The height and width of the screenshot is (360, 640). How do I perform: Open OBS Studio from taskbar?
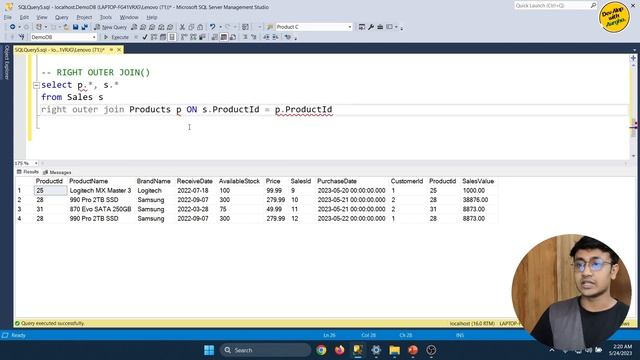click(431, 350)
